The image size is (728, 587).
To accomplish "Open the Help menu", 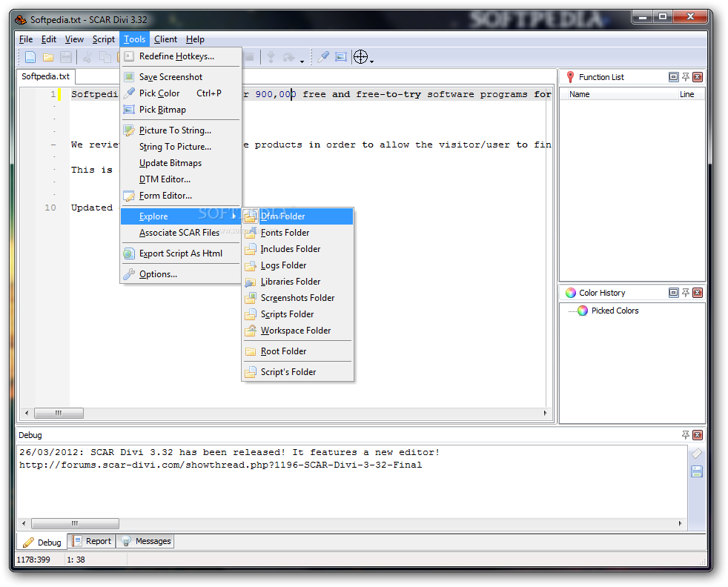I will pos(195,39).
